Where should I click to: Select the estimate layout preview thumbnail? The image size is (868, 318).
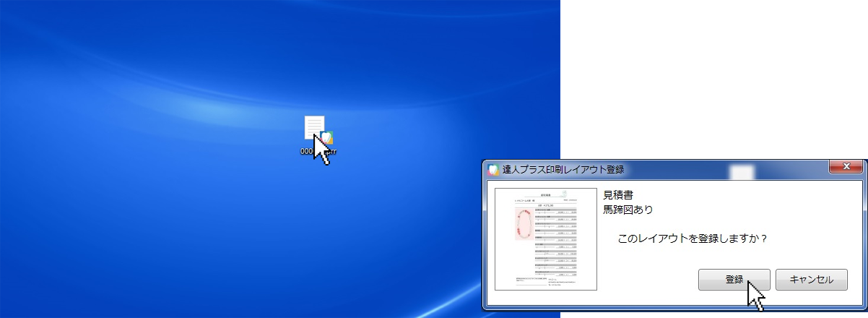(x=545, y=239)
